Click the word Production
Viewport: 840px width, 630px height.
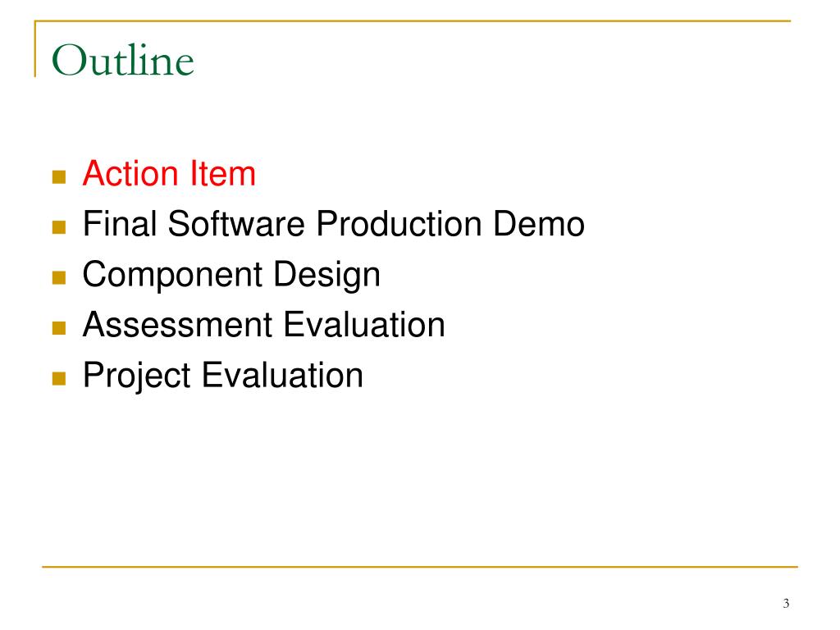point(399,223)
